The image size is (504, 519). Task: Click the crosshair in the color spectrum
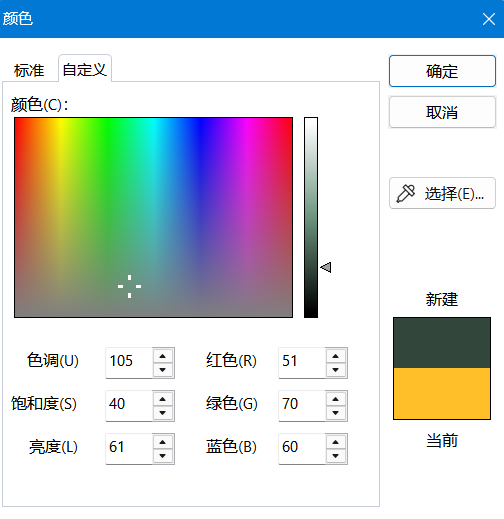(129, 286)
